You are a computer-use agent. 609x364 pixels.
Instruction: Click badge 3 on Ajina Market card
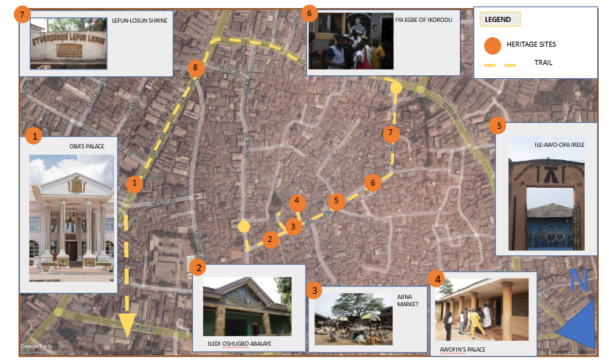314,291
